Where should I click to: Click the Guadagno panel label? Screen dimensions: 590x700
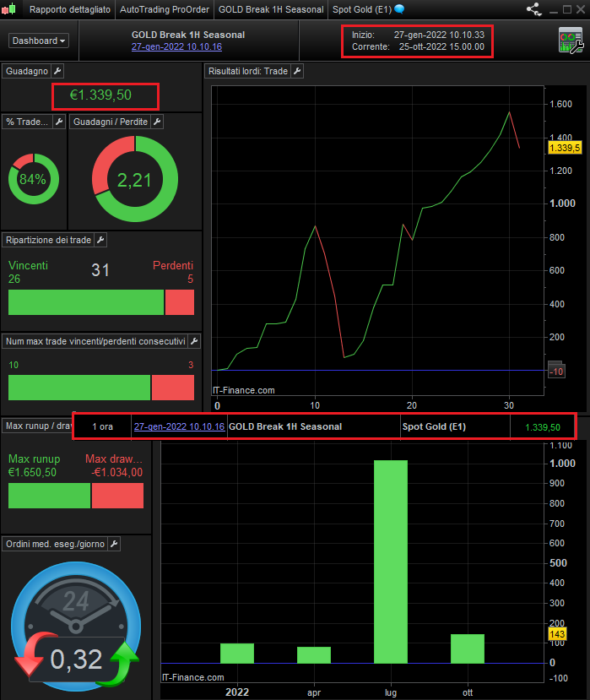27,71
